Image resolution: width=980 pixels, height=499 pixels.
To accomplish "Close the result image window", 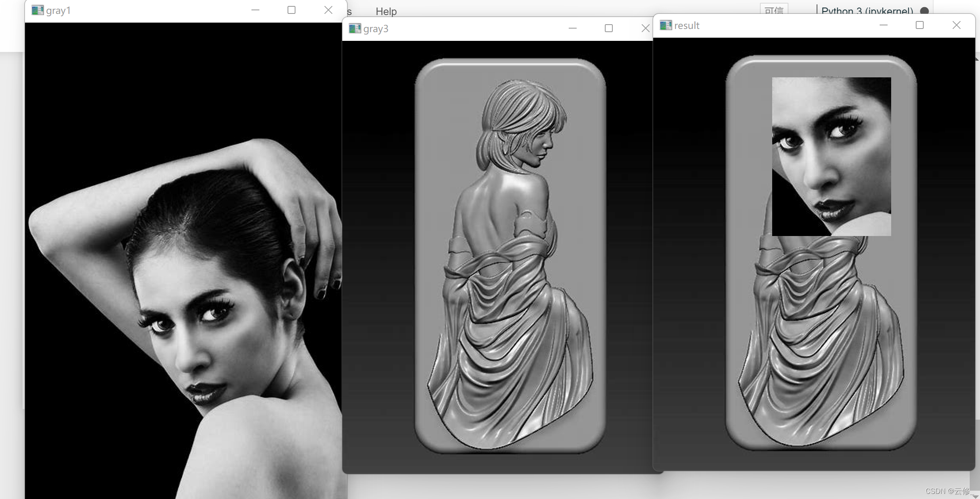I will point(956,25).
